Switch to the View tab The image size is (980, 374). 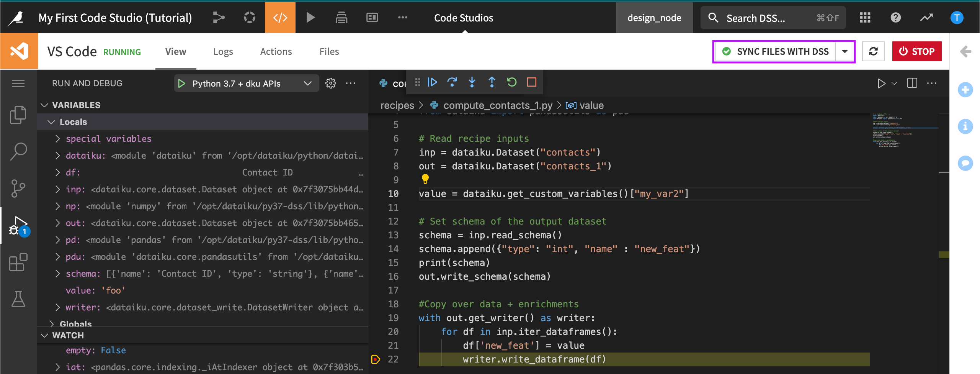[176, 51]
